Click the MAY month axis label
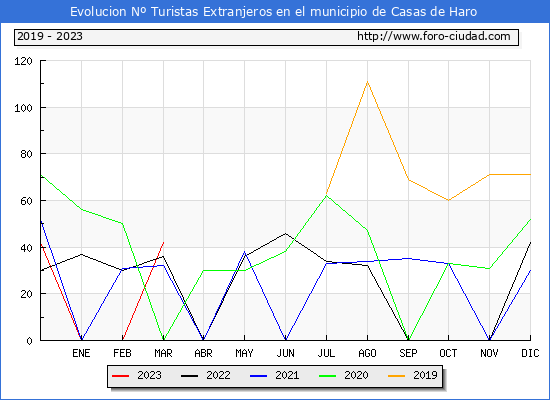Image resolution: width=550 pixels, height=400 pixels. [244, 353]
